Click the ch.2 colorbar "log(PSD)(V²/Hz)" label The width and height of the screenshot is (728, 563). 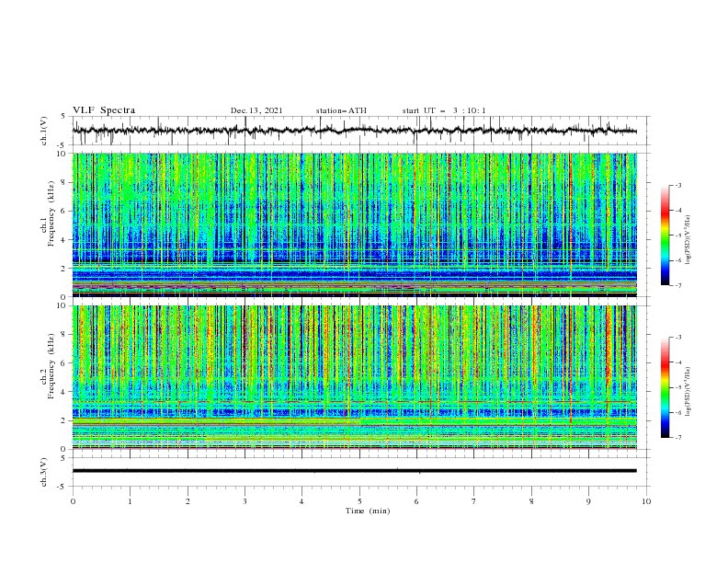tap(688, 392)
